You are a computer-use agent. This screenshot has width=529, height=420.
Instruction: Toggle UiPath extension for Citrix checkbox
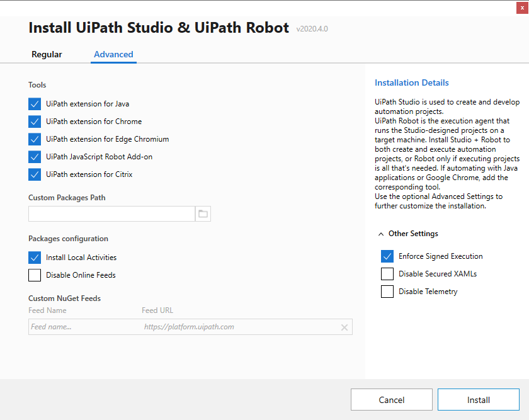tap(35, 174)
